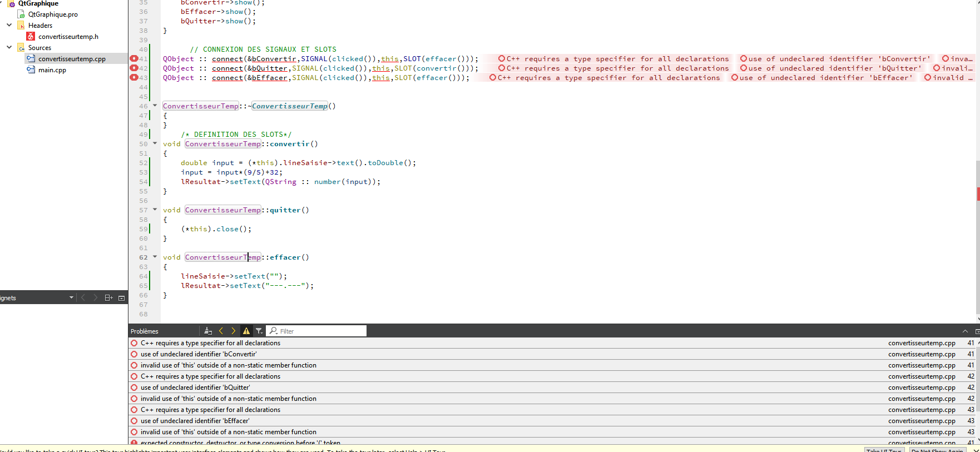Image resolution: width=980 pixels, height=452 pixels.
Task: Toggle the show warnings button
Action: point(246,331)
